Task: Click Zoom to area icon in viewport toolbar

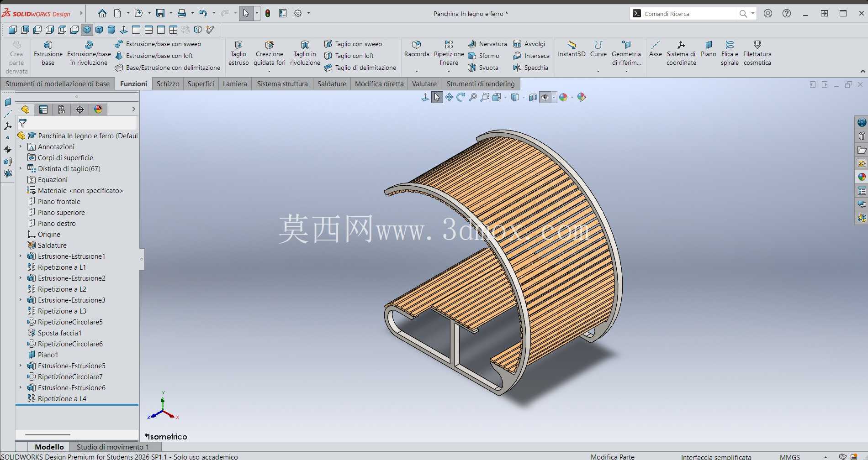Action: coord(485,97)
